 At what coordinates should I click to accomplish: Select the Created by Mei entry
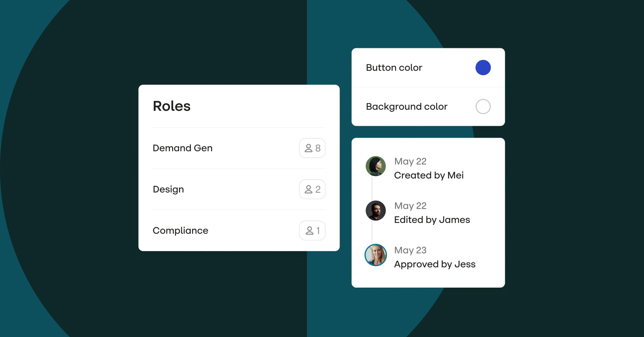pos(429,175)
